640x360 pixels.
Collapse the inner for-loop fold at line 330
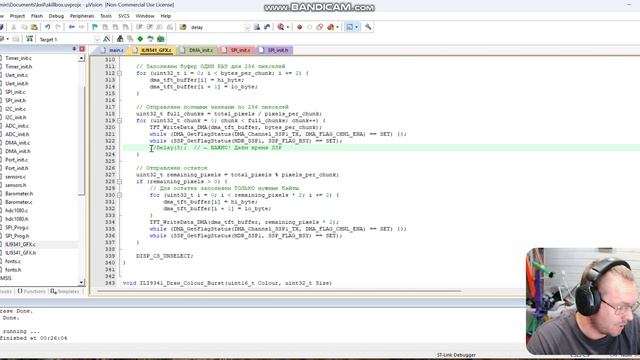point(119,195)
